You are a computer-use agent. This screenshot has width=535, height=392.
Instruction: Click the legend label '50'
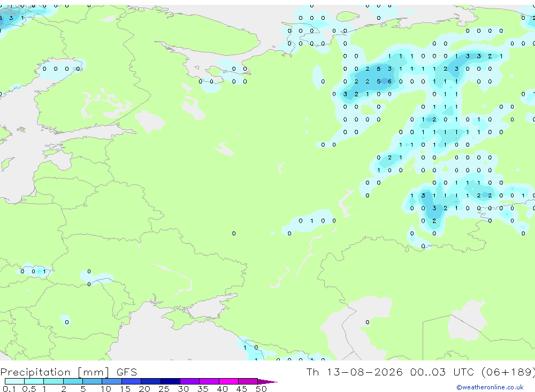[261, 389]
